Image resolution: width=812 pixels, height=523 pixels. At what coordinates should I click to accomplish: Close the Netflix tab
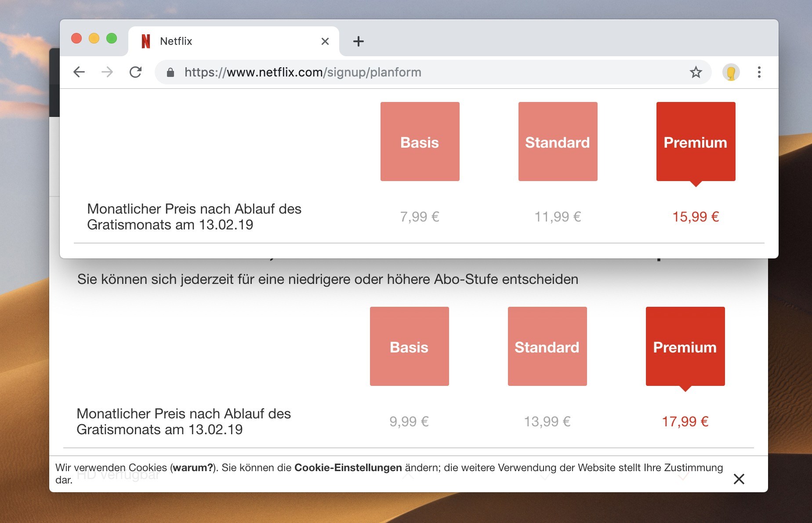click(x=325, y=41)
